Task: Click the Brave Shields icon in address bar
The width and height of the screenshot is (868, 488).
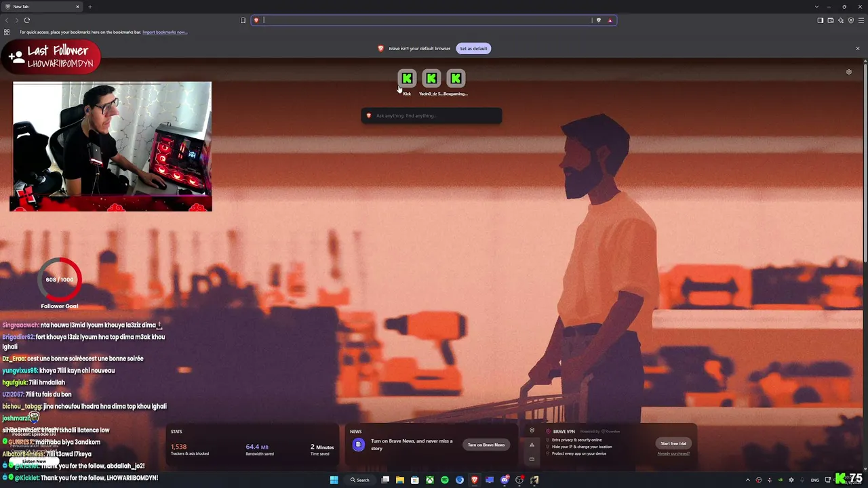Action: tap(598, 20)
